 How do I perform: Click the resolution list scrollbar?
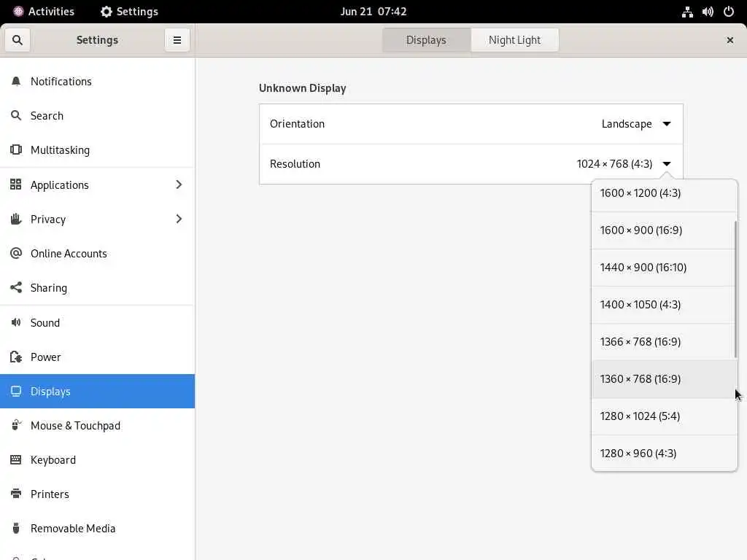point(735,289)
